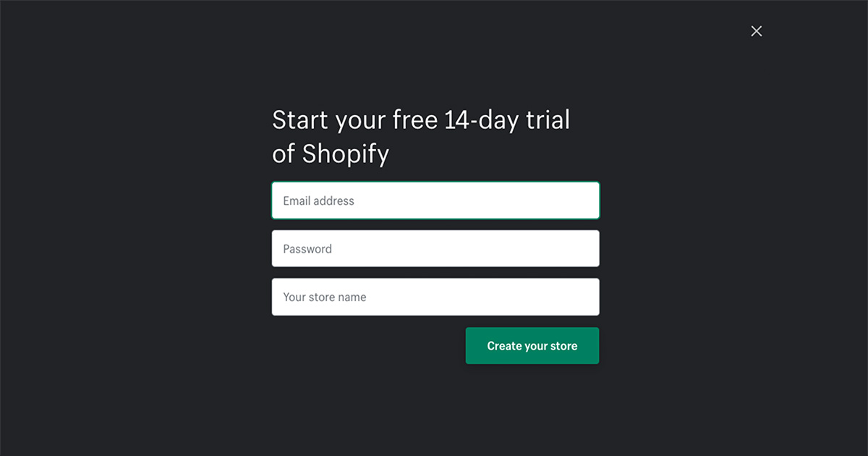Click the Create your store button
Viewport: 868px width, 456px height.
[x=532, y=346]
